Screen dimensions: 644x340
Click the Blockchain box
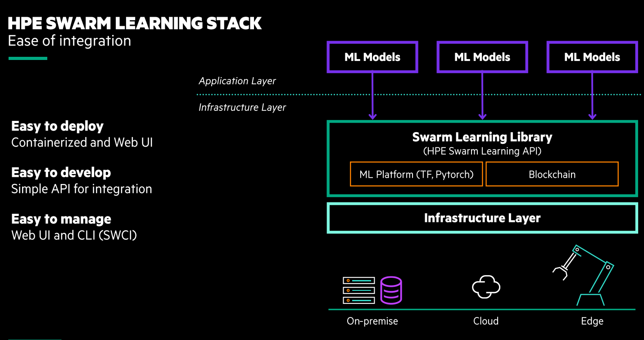(x=552, y=174)
